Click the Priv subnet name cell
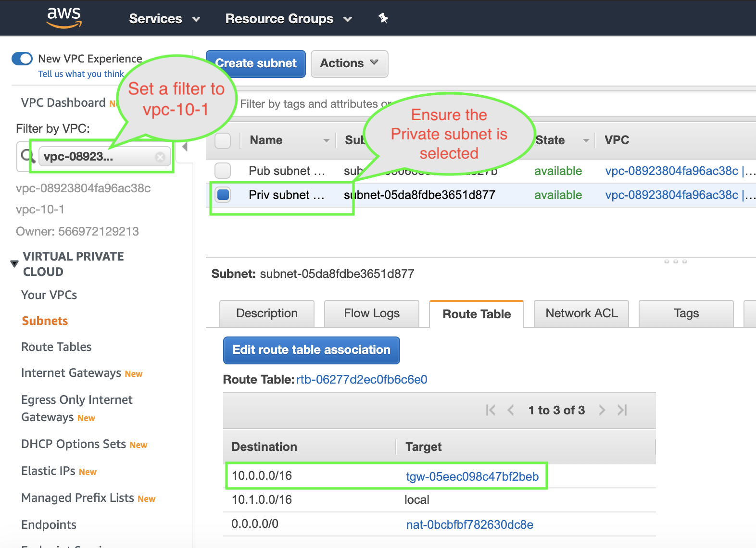 287,195
